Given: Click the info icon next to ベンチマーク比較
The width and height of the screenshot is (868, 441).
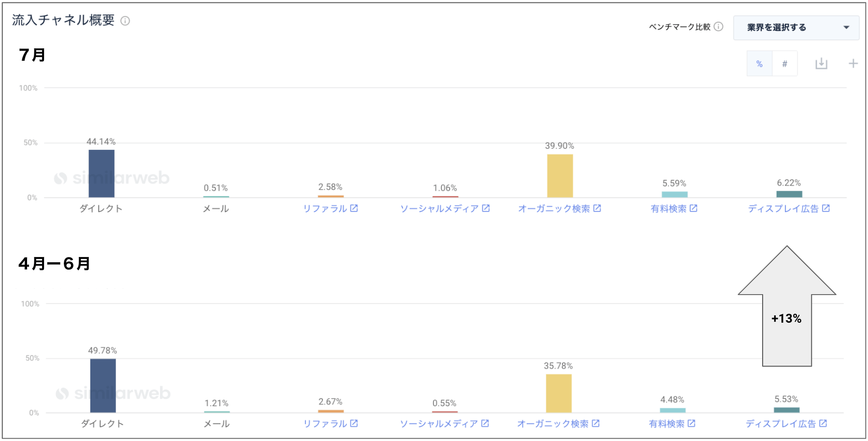Looking at the screenshot, I should 719,27.
